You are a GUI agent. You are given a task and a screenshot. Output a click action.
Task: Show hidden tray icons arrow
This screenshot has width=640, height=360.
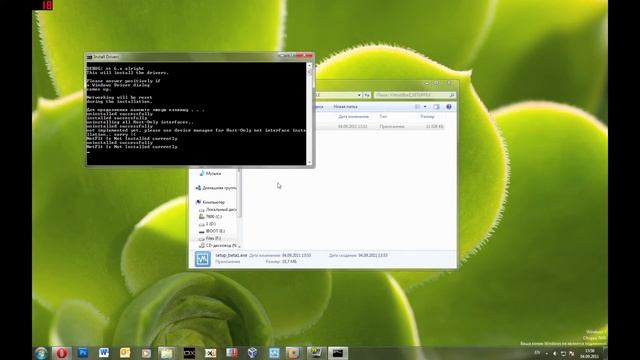547,353
